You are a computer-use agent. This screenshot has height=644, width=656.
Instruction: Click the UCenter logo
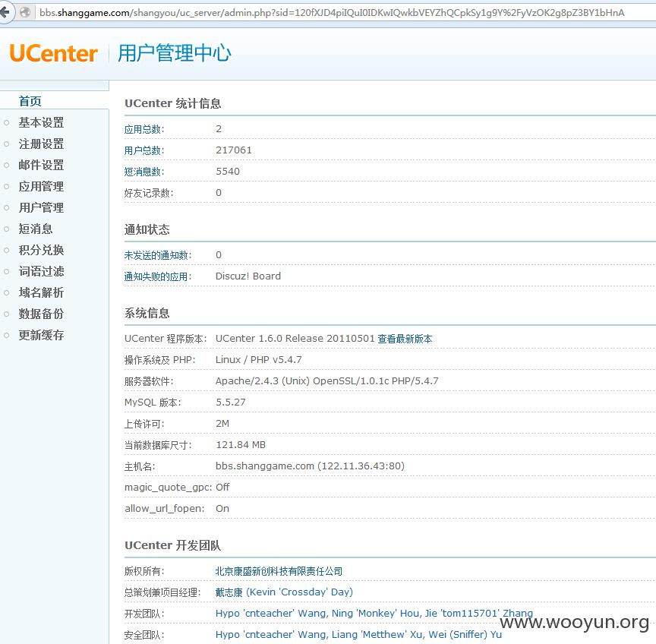coord(54,54)
